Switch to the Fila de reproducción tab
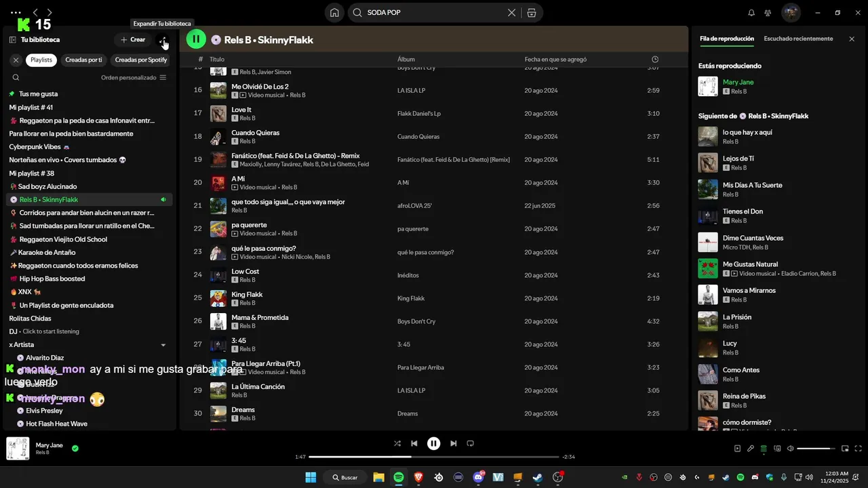The width and height of the screenshot is (868, 488). 727,39
